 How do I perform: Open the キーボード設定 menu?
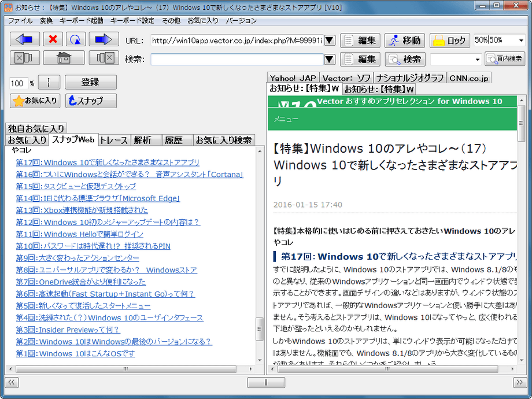(x=132, y=21)
